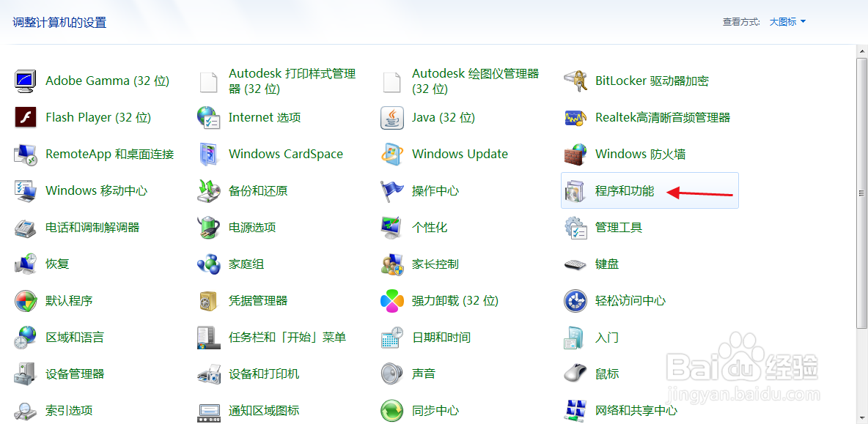The image size is (868, 424).
Task: Click the Flash Player icon
Action: (25, 117)
